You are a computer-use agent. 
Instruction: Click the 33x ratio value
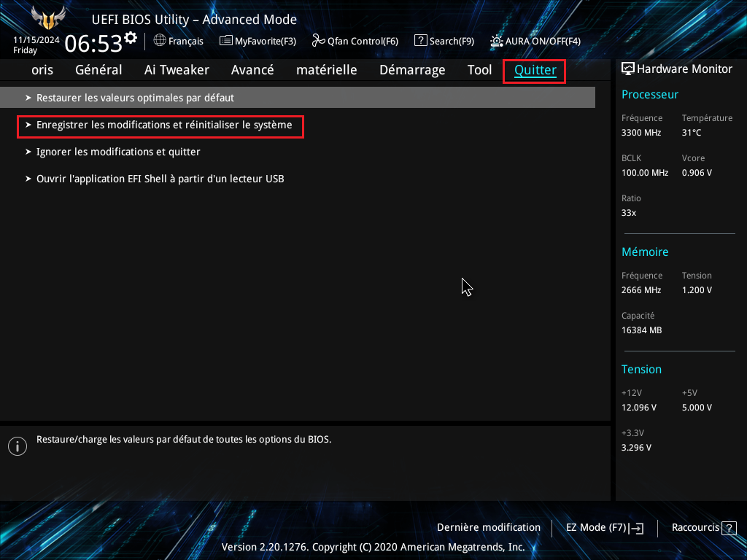[629, 213]
